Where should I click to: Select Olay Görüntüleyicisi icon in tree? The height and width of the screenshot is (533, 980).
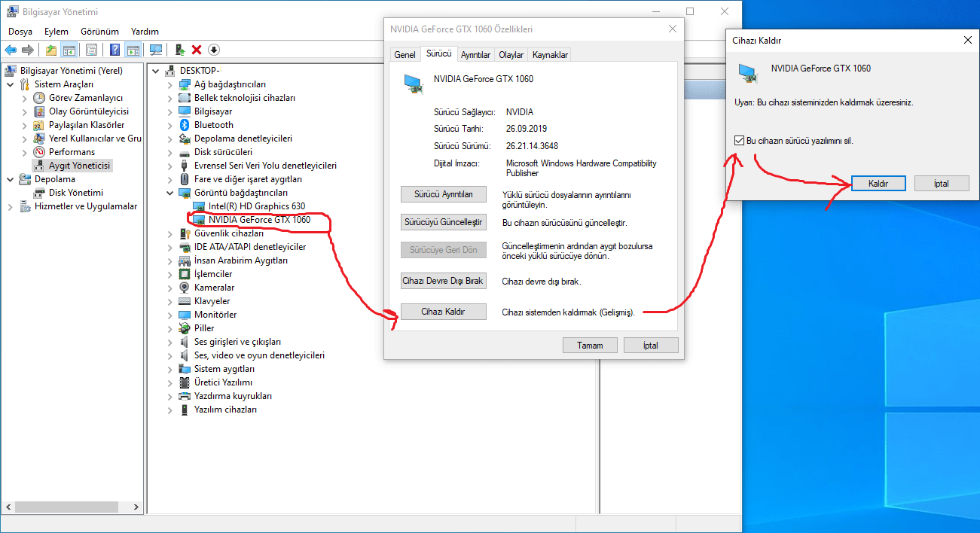pos(39,111)
